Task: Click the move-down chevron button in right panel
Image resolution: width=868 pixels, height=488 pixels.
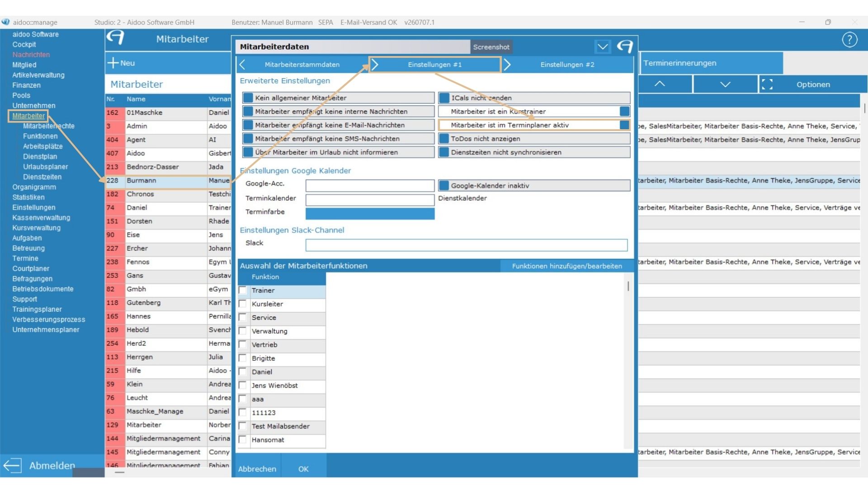Action: point(725,84)
